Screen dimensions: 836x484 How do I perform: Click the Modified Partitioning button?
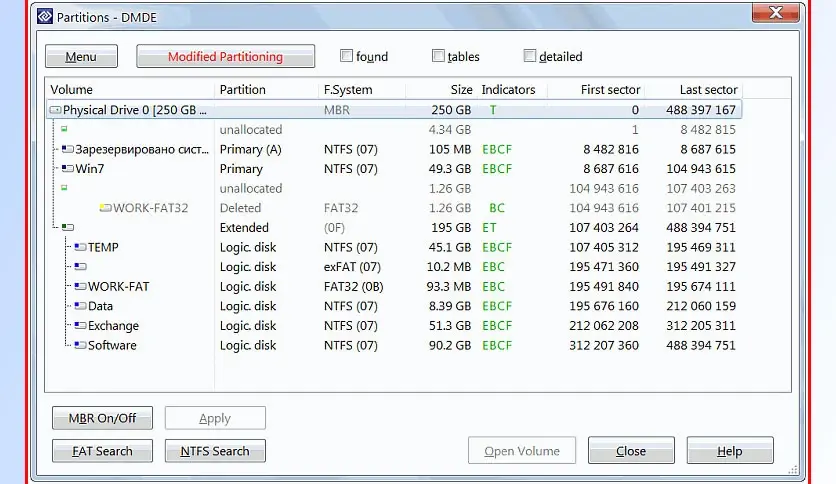click(225, 57)
